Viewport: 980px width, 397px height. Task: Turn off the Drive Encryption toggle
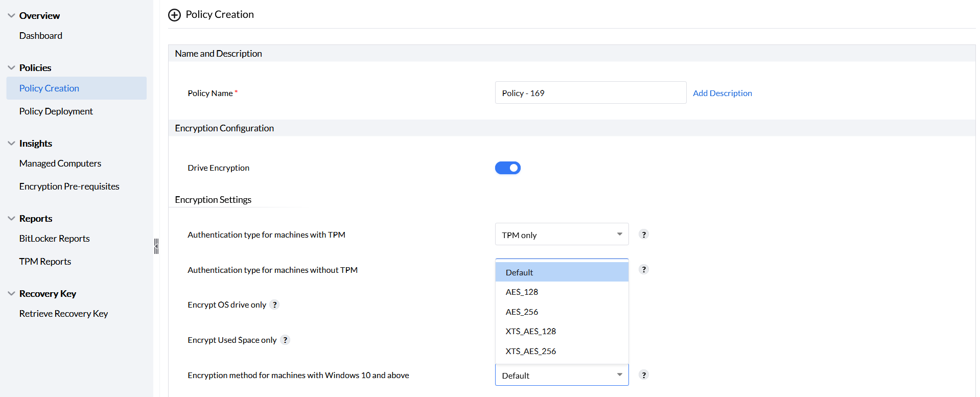point(507,168)
